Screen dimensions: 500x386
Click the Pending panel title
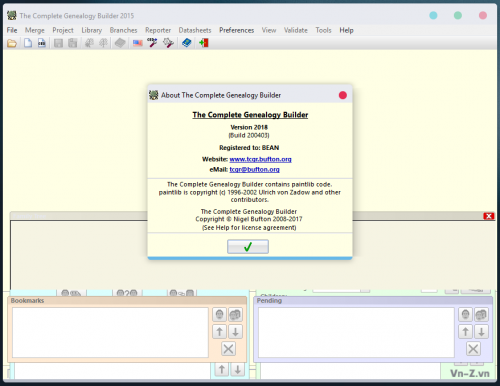click(x=269, y=300)
